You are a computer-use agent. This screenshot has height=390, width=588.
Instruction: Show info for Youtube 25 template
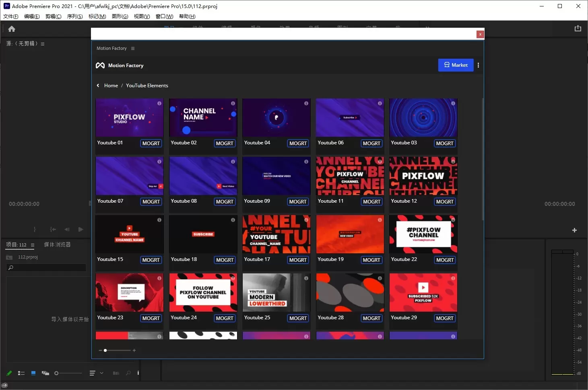(x=306, y=278)
